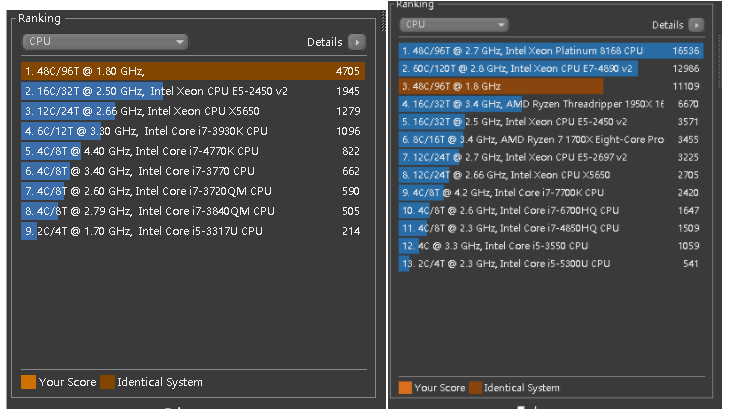Select the Intel Core i5-3317U CPU row
Screen dimensions: 738x419
(x=193, y=231)
